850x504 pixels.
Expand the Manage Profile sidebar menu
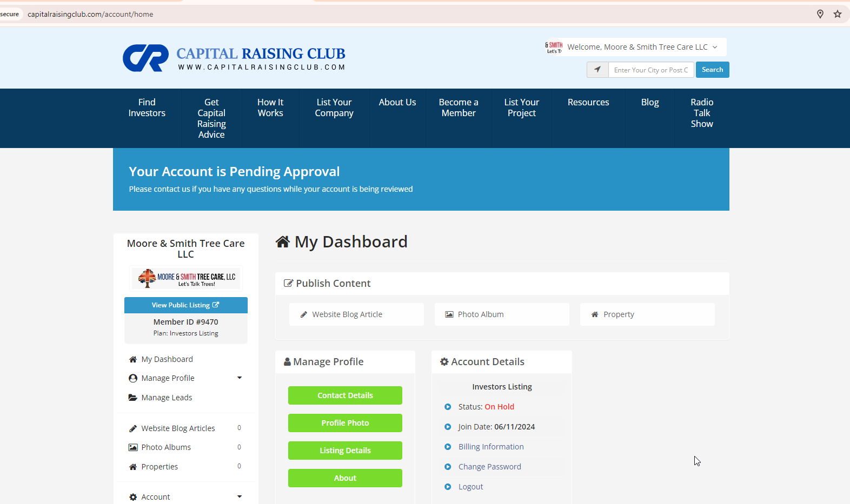(x=240, y=378)
